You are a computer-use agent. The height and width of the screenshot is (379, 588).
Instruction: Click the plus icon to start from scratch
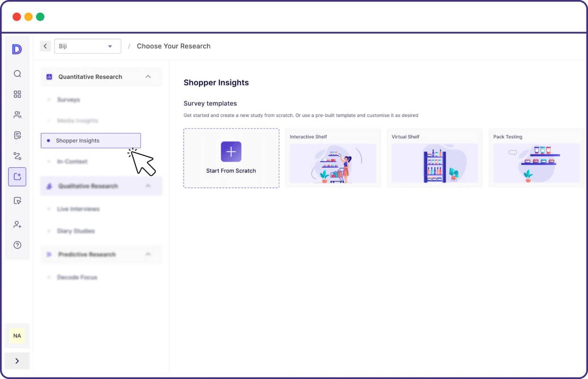click(x=231, y=152)
